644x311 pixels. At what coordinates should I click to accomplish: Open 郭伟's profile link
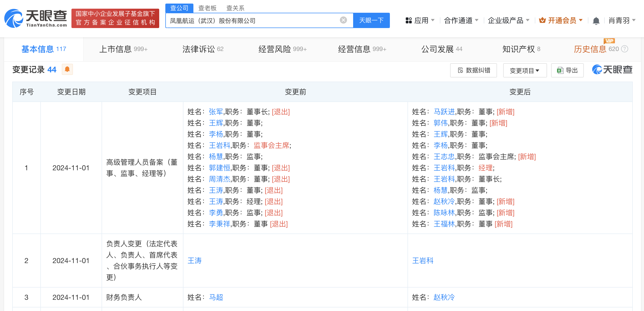click(441, 123)
